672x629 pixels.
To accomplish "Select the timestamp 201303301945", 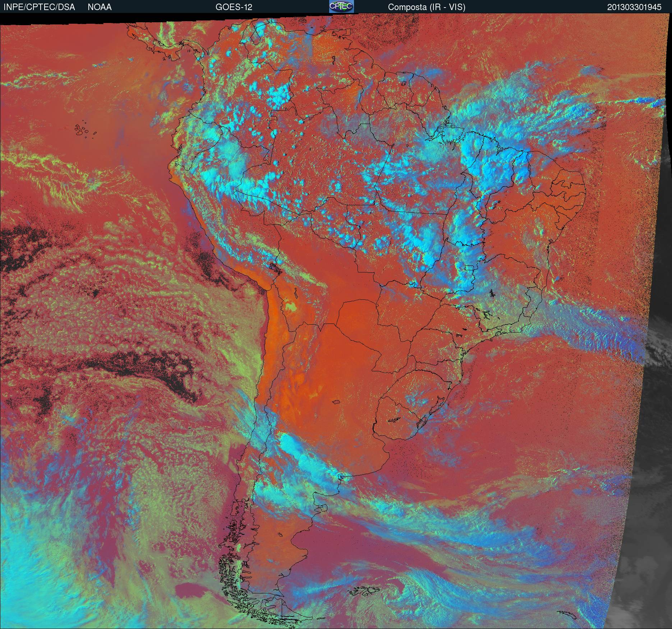I will click(x=634, y=7).
